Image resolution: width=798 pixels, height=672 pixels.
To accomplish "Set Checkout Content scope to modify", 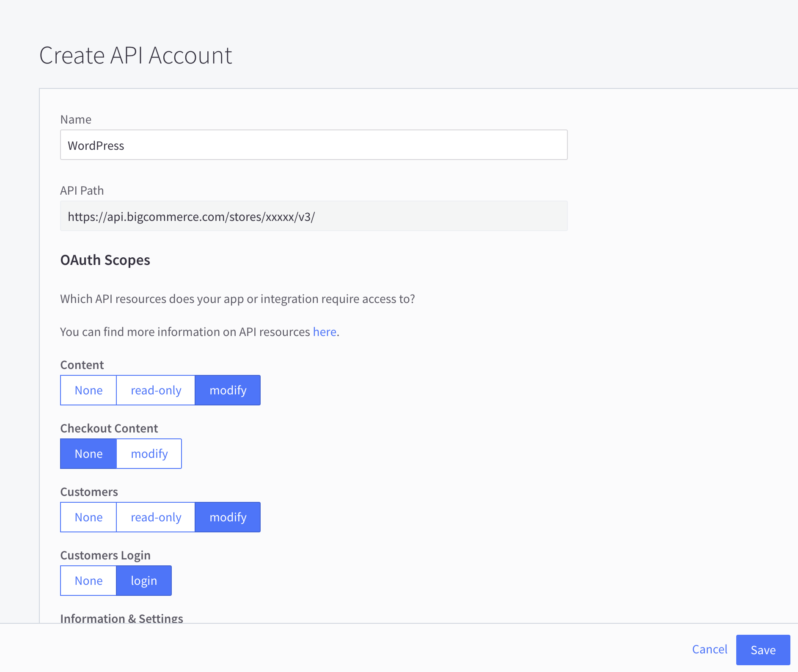I will tap(149, 453).
